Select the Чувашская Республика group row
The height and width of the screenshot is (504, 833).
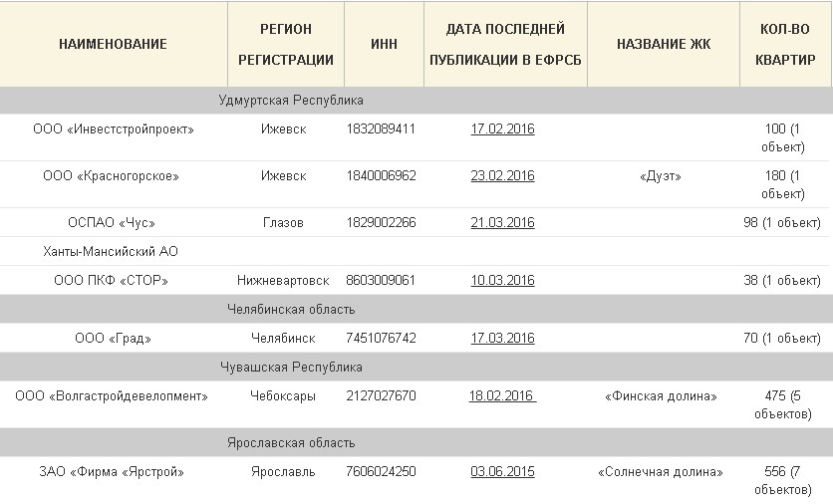point(416,367)
